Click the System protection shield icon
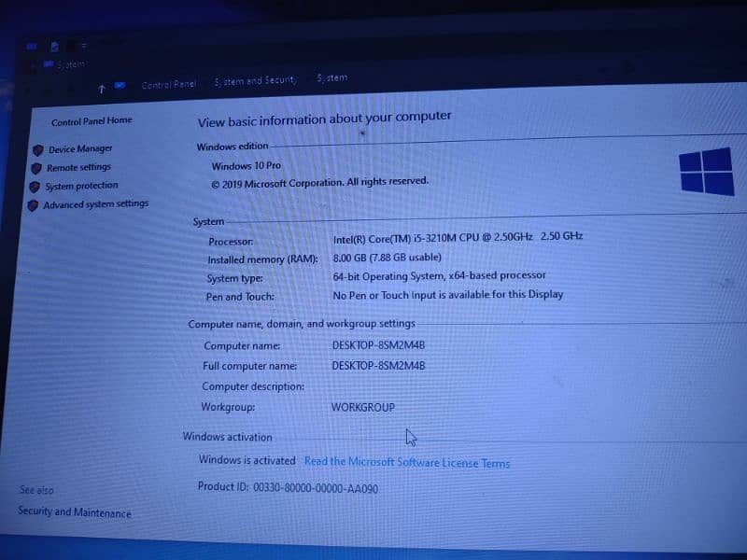Image resolution: width=747 pixels, height=560 pixels. pyautogui.click(x=35, y=187)
